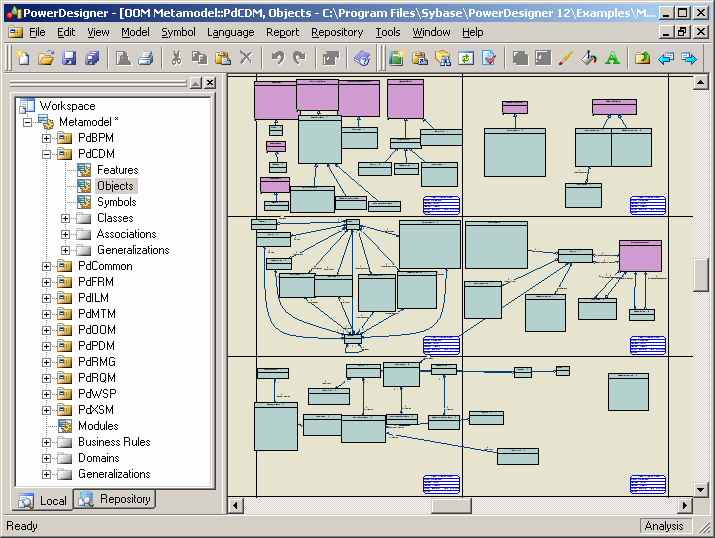Click the Undo arrow icon
Image resolution: width=715 pixels, height=538 pixels.
pos(278,58)
